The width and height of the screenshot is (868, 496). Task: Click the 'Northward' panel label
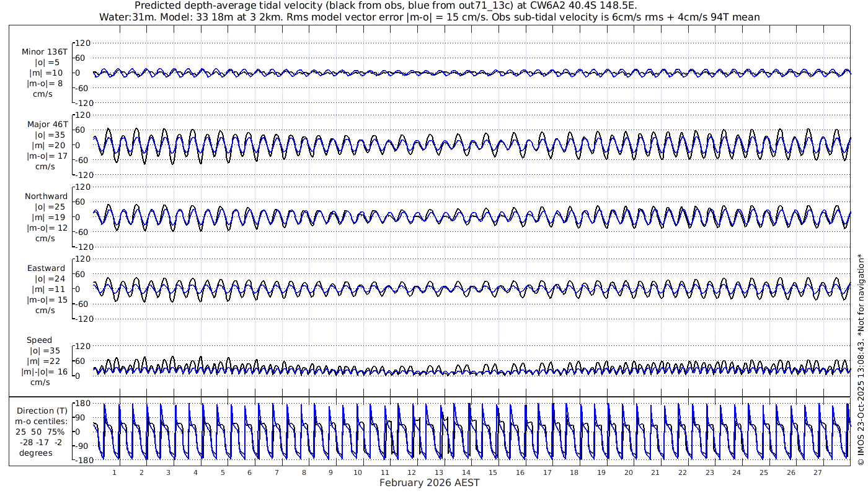click(x=46, y=197)
